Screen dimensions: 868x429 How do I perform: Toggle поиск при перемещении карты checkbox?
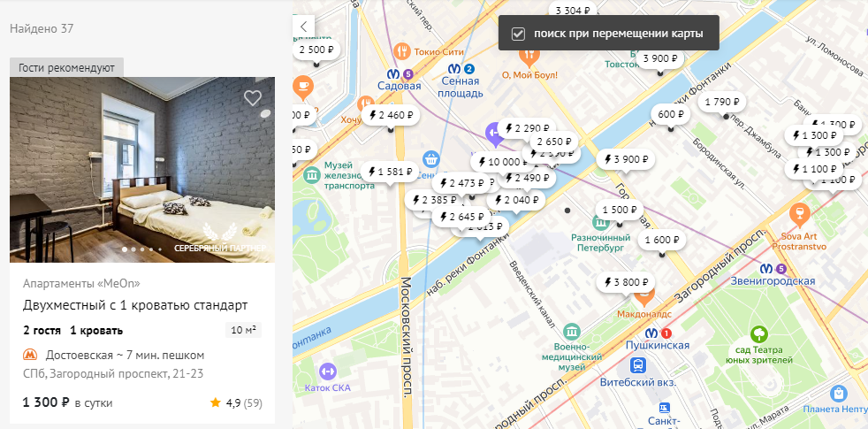(x=518, y=34)
